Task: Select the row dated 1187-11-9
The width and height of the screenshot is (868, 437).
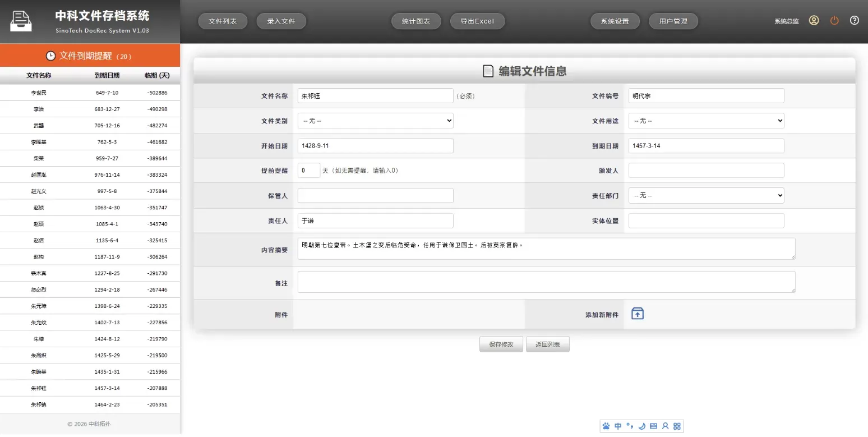Action: pos(90,257)
